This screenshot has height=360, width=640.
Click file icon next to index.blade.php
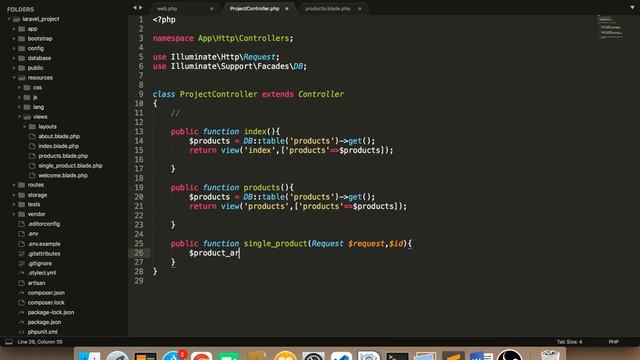click(x=32, y=146)
